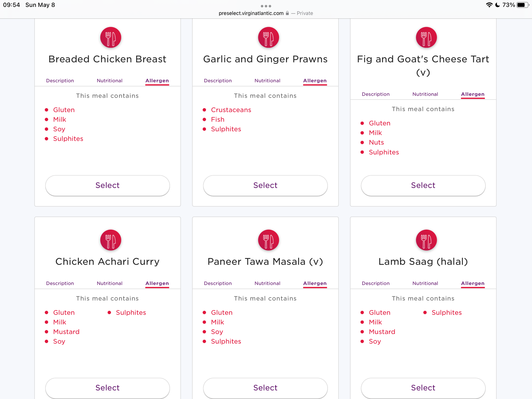
Task: Click the Garlic and Ginger Prawns meal icon
Action: coord(268,38)
